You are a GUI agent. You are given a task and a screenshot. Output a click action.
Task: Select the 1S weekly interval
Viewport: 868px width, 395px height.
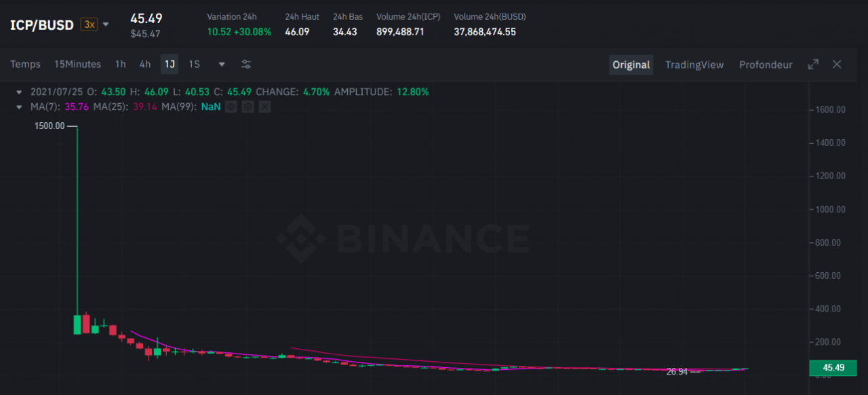point(194,64)
